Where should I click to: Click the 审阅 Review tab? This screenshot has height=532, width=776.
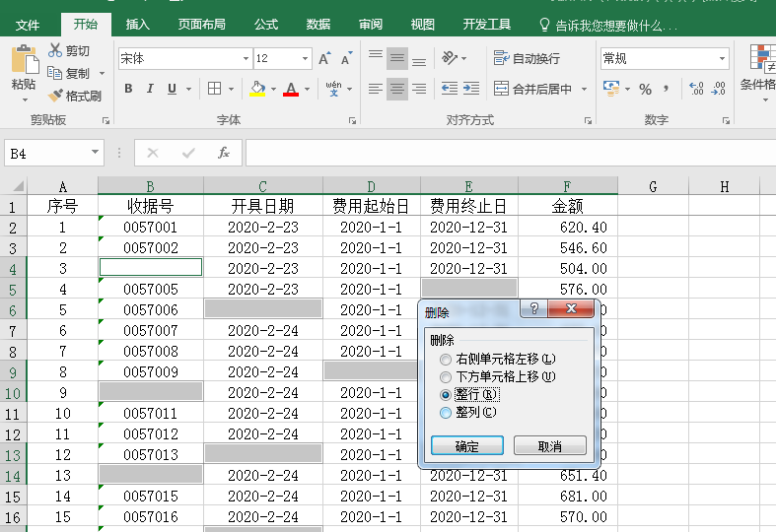click(x=370, y=25)
